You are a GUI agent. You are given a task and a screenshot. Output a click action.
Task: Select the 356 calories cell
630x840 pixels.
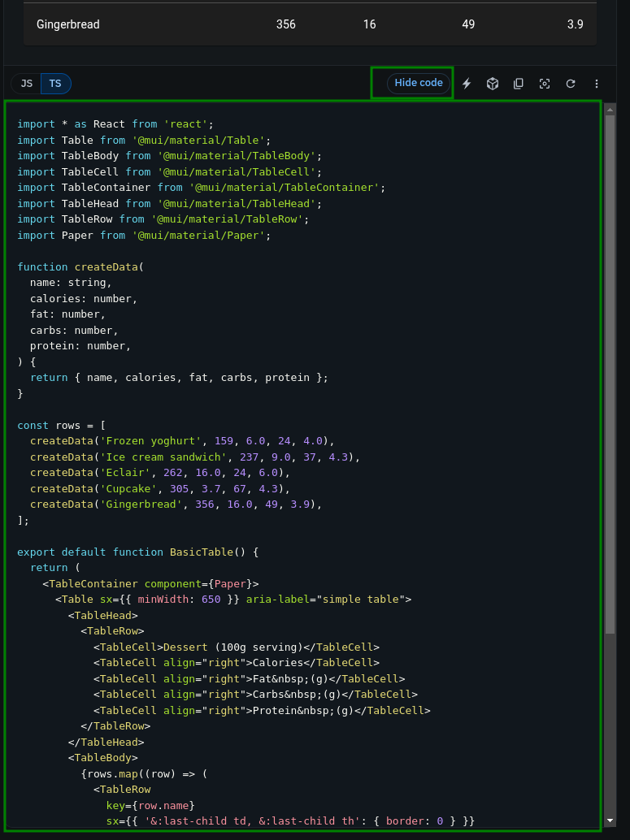tap(285, 24)
